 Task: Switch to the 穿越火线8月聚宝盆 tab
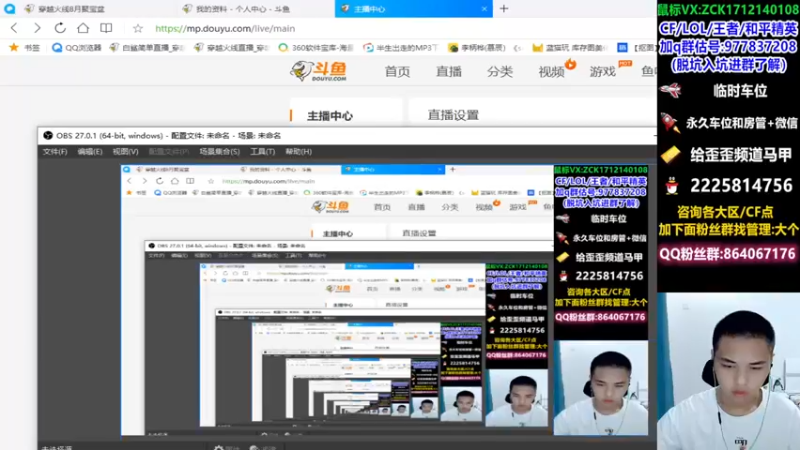click(65, 9)
